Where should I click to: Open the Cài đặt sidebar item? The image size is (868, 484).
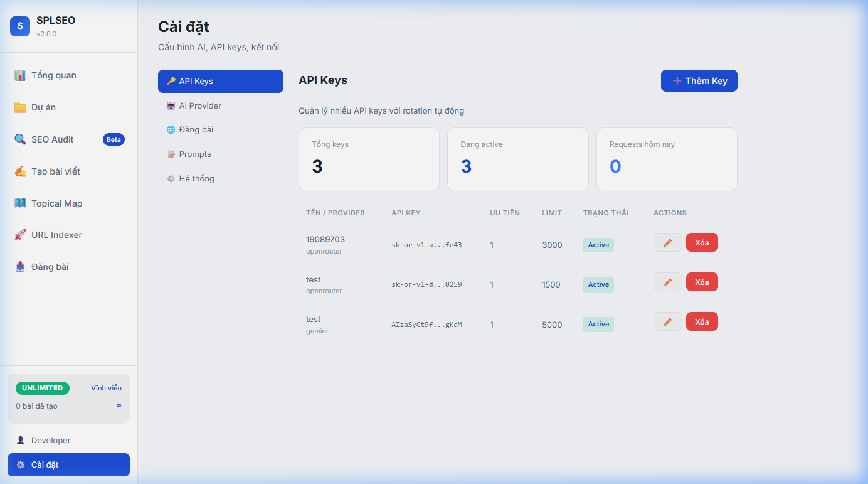point(69,465)
